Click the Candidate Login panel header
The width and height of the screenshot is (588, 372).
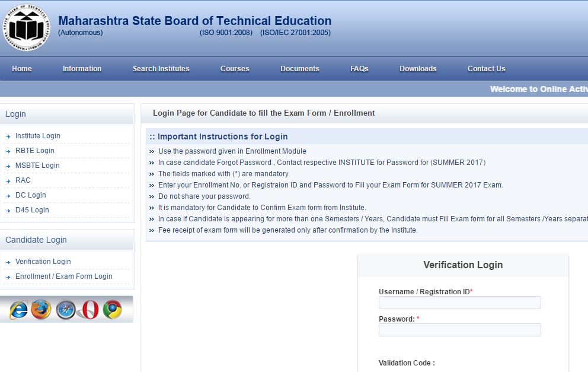[x=67, y=240]
